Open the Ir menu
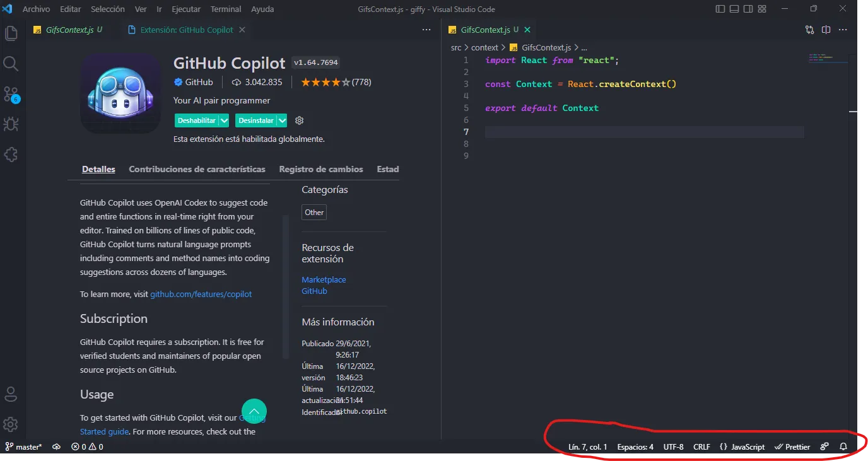Viewport: 868px width, 461px height. click(x=159, y=9)
